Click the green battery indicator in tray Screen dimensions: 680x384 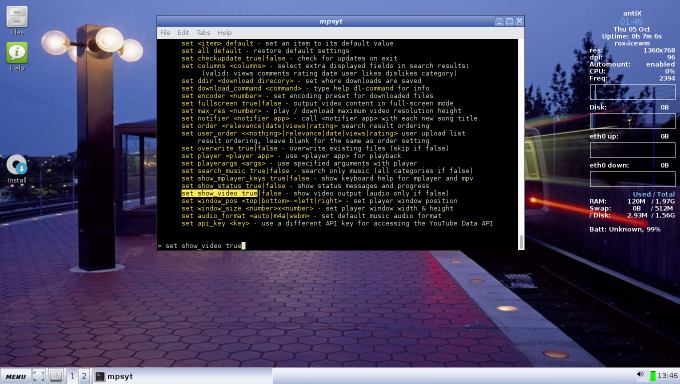(653, 376)
